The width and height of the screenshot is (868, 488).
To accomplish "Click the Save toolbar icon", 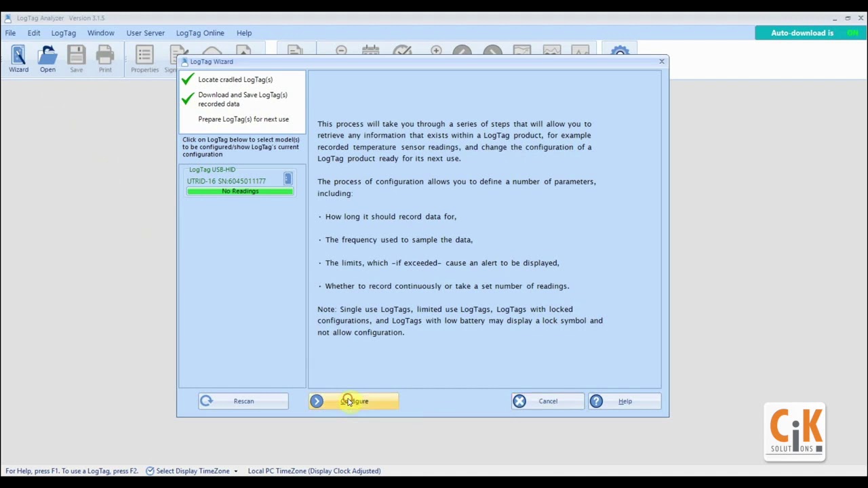I will tap(76, 58).
